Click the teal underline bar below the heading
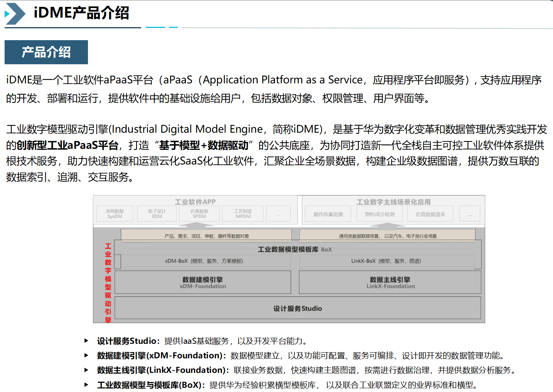The width and height of the screenshot is (553, 392). [x=155, y=27]
